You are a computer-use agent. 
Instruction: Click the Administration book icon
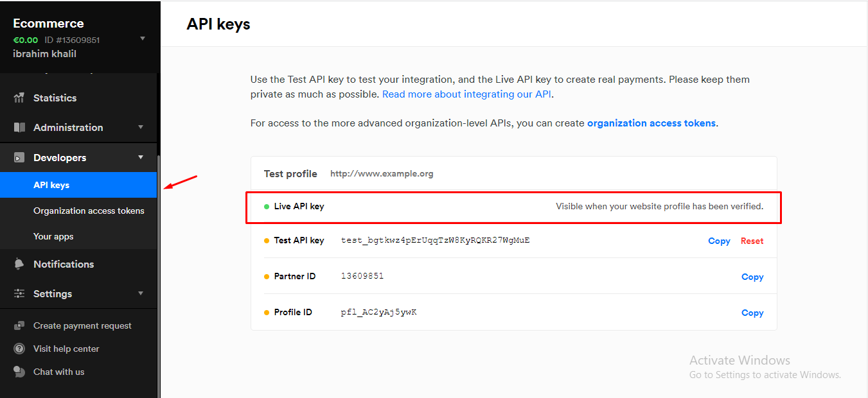point(19,128)
